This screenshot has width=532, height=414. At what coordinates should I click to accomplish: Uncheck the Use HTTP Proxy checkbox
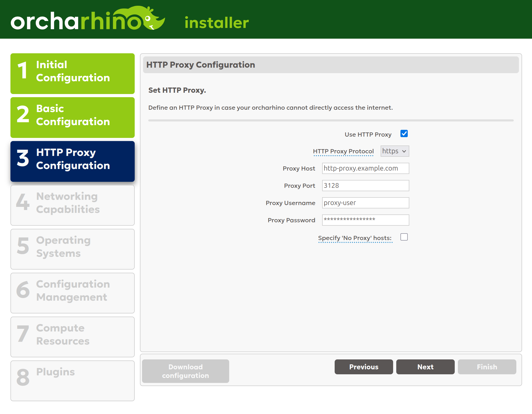404,133
